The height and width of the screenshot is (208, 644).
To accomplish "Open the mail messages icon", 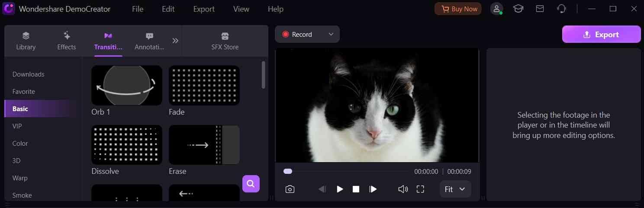I will pyautogui.click(x=540, y=9).
